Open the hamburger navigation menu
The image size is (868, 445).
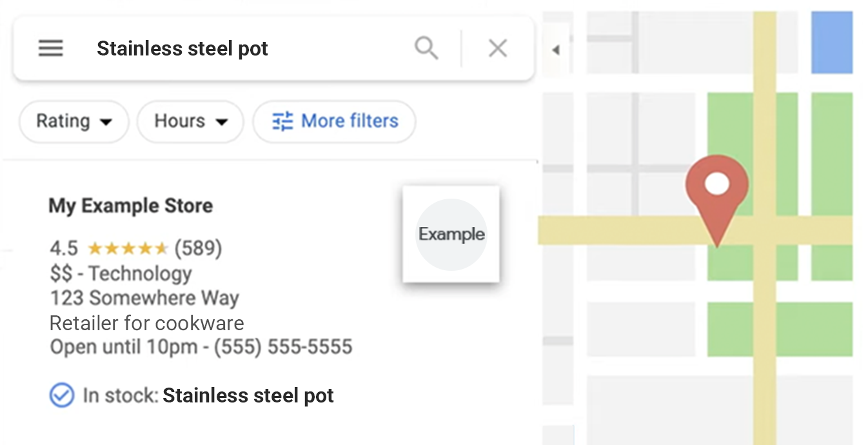51,48
